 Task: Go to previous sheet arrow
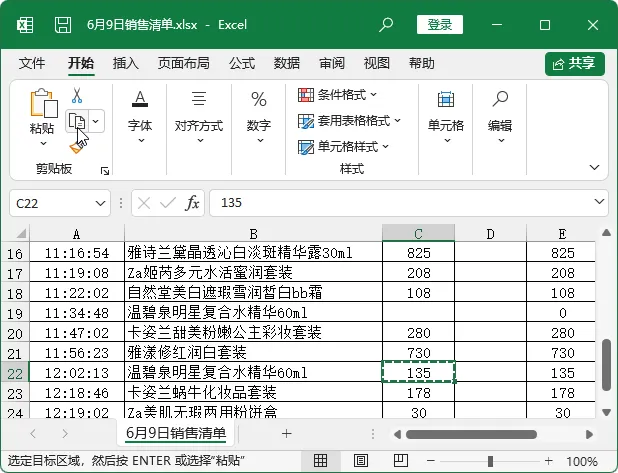coord(33,434)
